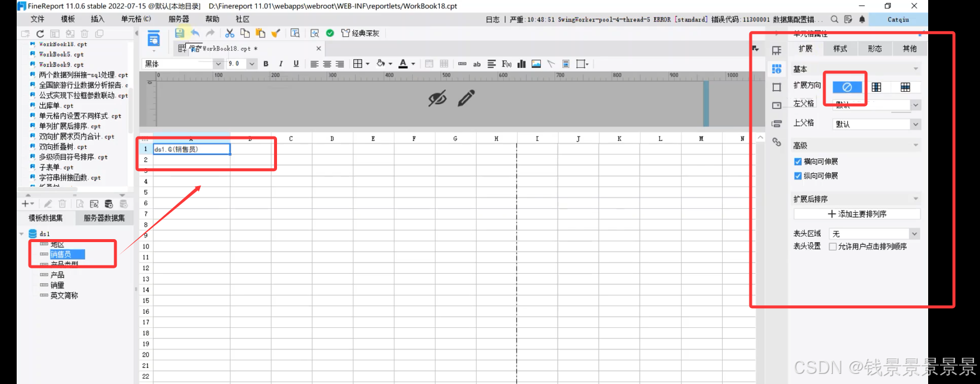This screenshot has height=384, width=980.
Task: Switch to 服务器数据集 tab
Action: [x=104, y=218]
